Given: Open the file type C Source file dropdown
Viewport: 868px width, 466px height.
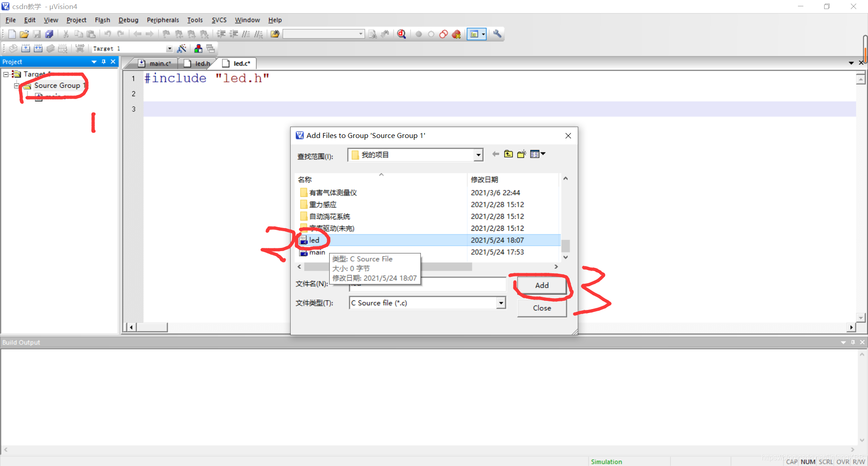Looking at the screenshot, I should tap(500, 303).
